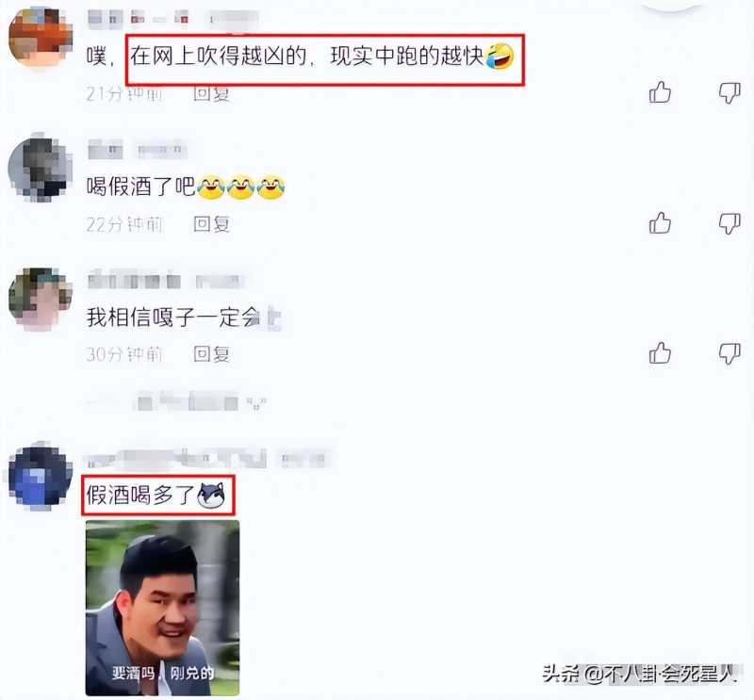The image size is (754, 700).
Task: Click the blurred username above '喝假酒了吧'
Action: [x=137, y=151]
